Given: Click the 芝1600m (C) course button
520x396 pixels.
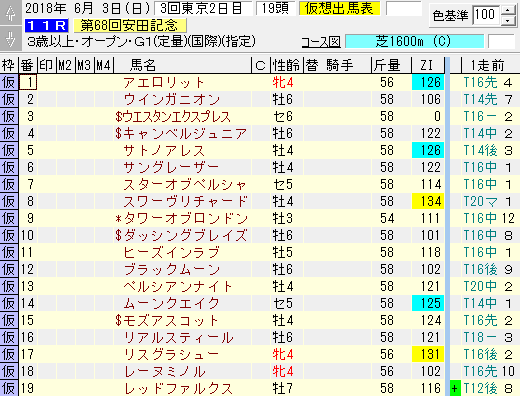Looking at the screenshot, I should [x=414, y=41].
